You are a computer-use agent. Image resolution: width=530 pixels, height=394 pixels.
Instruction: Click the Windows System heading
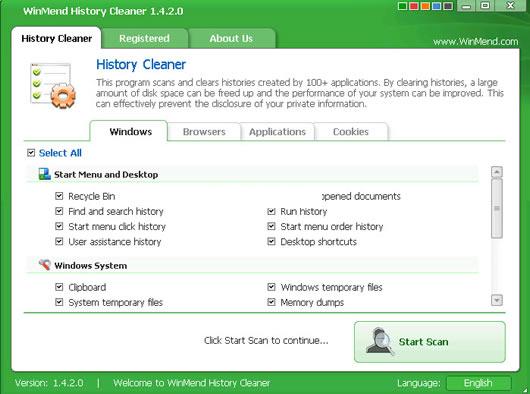point(91,266)
